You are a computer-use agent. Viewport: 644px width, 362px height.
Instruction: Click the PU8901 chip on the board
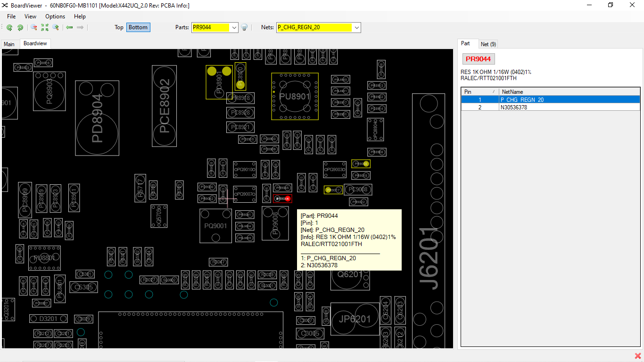click(295, 96)
